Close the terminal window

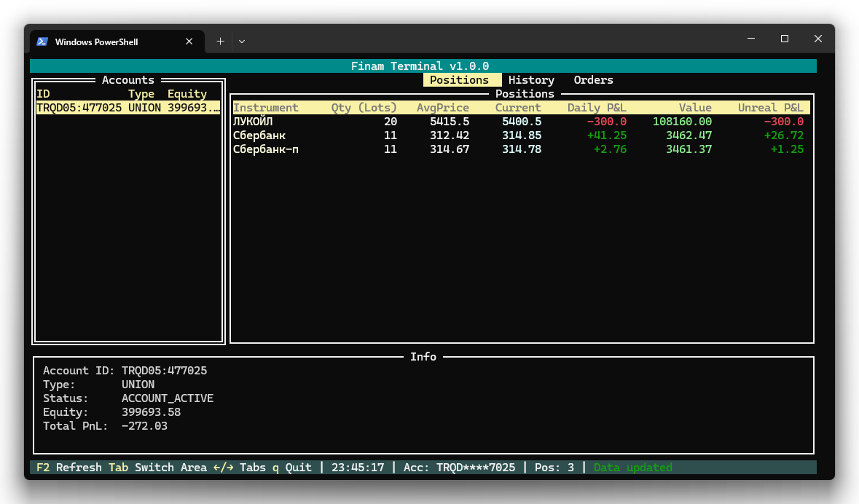click(x=818, y=39)
